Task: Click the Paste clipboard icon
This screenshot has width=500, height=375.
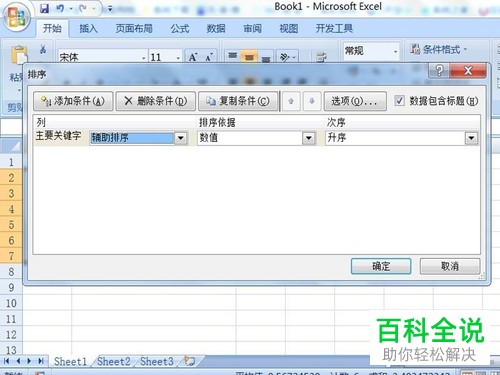Action: [x=19, y=55]
